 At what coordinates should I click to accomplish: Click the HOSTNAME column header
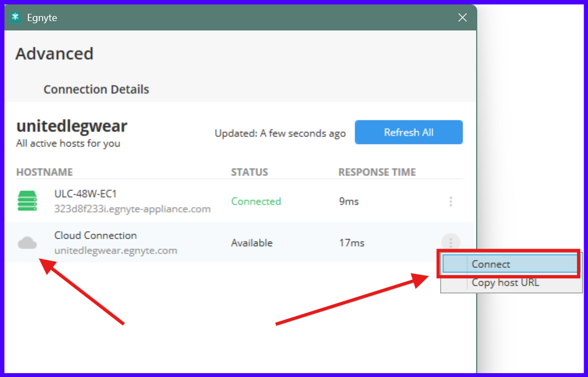(44, 172)
